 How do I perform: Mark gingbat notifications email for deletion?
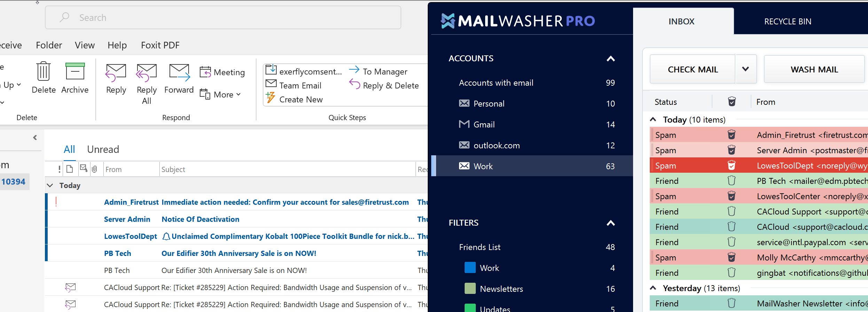732,273
